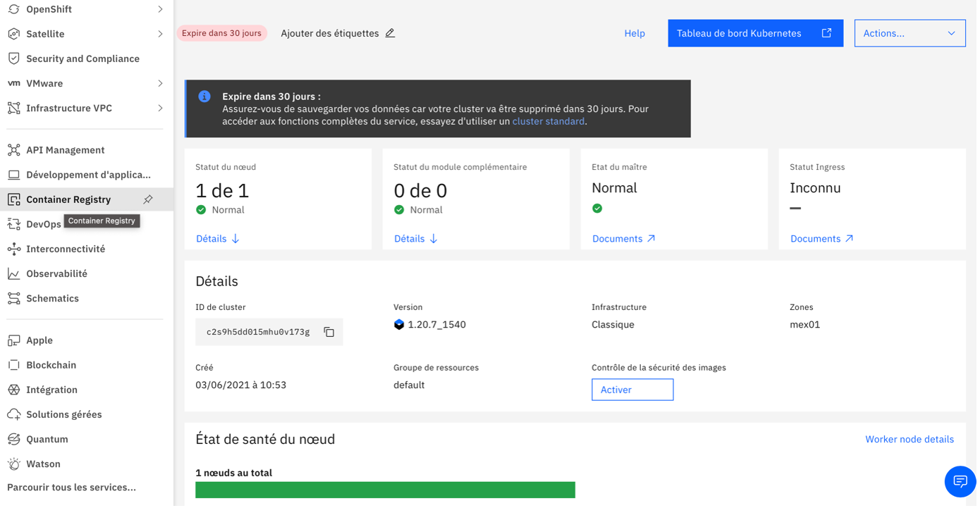
Task: Click Activer for image security control
Action: [632, 390]
